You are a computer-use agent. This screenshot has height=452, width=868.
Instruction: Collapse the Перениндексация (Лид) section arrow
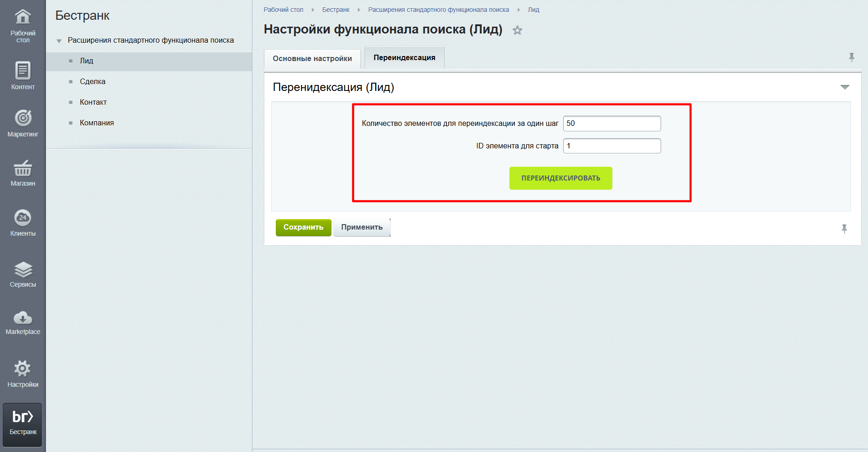(845, 87)
